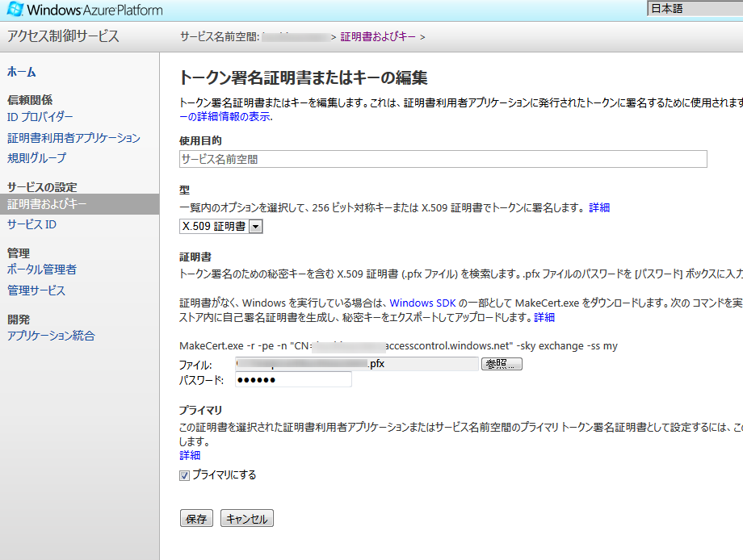Image resolution: width=743 pixels, height=560 pixels.
Task: Toggle the プライマリにする checkbox
Action: click(x=184, y=475)
